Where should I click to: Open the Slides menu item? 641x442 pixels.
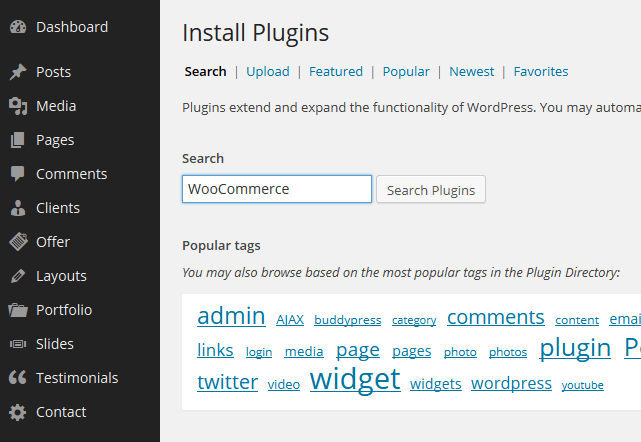coord(55,344)
